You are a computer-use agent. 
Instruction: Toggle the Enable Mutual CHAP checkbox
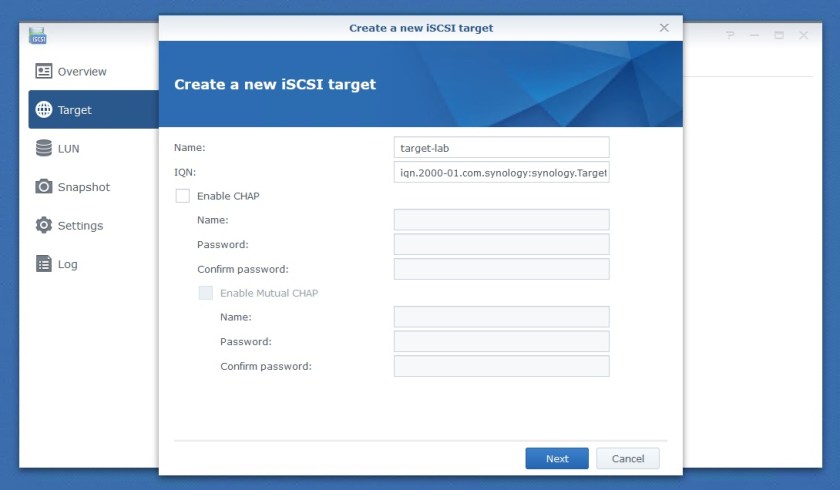click(206, 293)
